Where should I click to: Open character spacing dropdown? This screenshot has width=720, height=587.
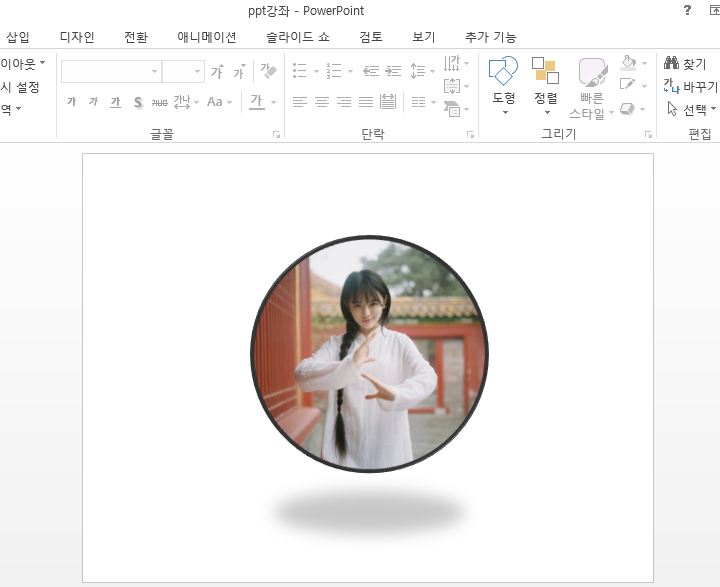(186, 102)
